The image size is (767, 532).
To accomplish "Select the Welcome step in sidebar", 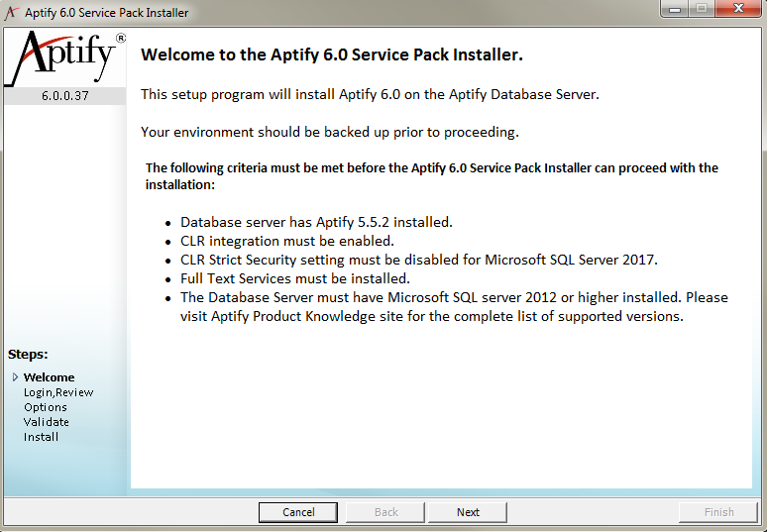I will pos(49,377).
